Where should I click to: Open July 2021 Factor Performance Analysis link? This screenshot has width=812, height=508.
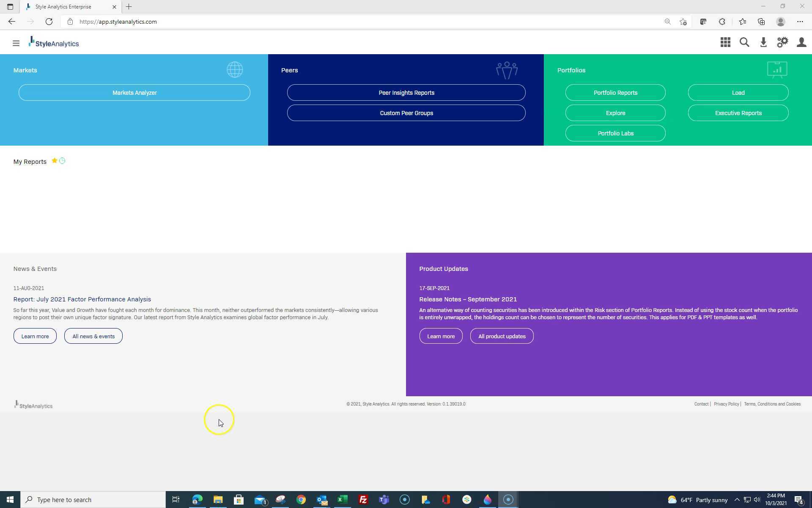tap(82, 299)
